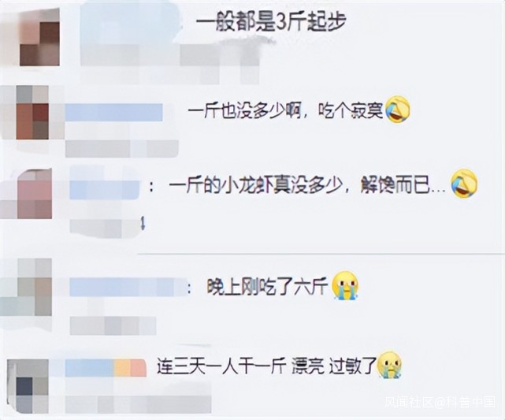Open the avatar beside 小龙虾 comment
The height and width of the screenshot is (420, 505).
[x=35, y=194]
